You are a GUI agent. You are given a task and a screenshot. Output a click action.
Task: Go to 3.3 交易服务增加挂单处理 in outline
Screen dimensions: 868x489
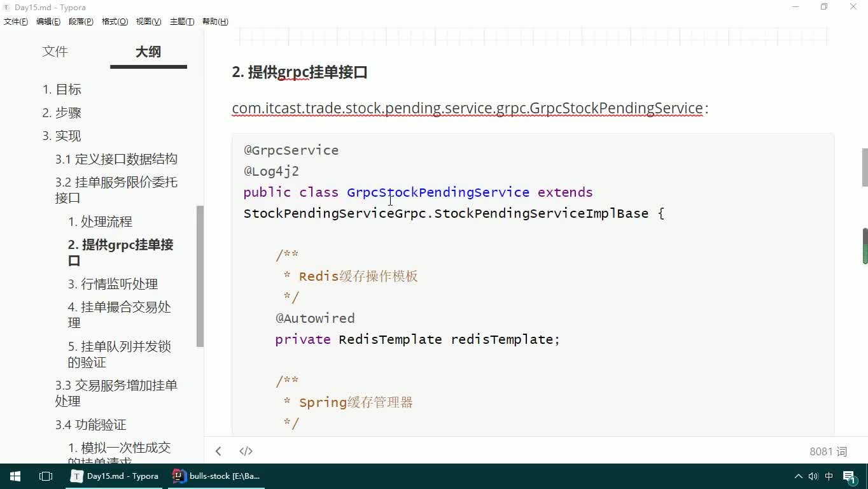[116, 393]
